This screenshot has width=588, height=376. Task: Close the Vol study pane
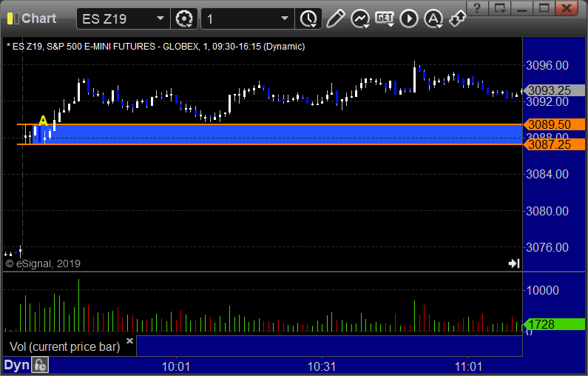(x=129, y=340)
